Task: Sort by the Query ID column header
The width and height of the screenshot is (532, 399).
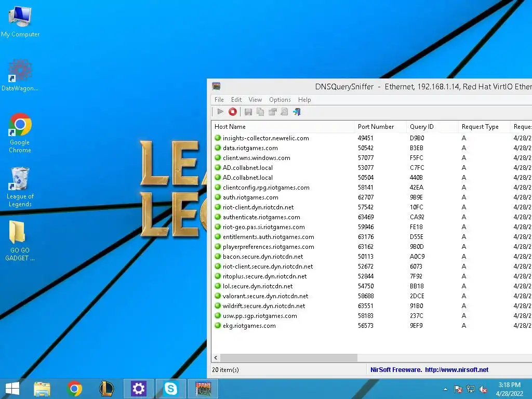Action: [432, 127]
